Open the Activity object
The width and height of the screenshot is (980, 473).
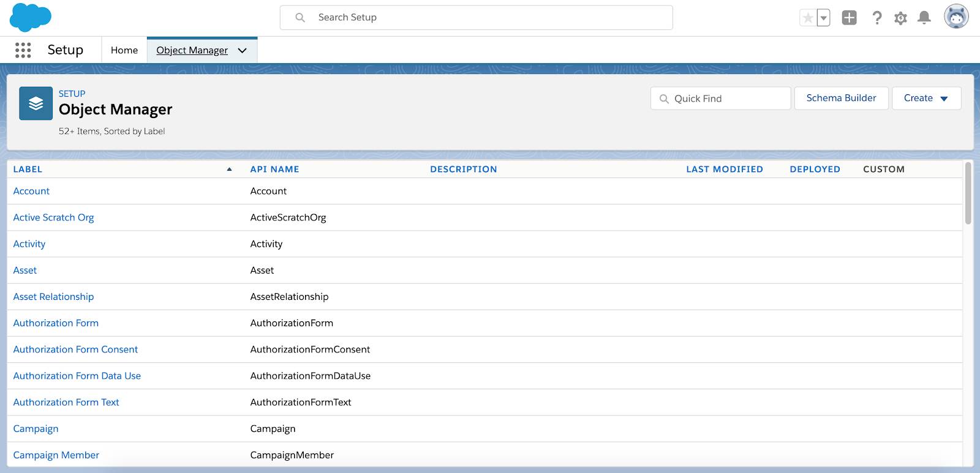(29, 244)
